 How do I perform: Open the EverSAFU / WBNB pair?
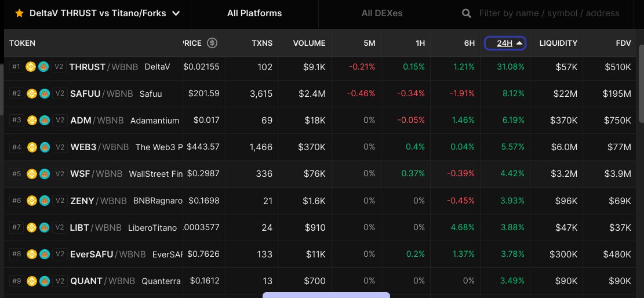[108, 255]
